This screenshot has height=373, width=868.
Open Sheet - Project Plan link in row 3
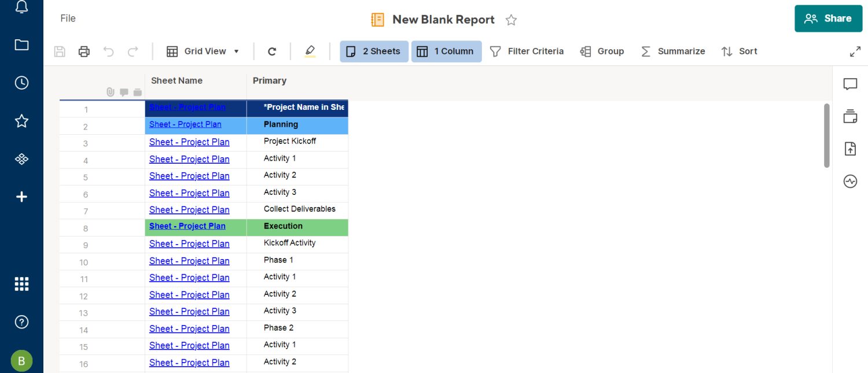pyautogui.click(x=189, y=142)
